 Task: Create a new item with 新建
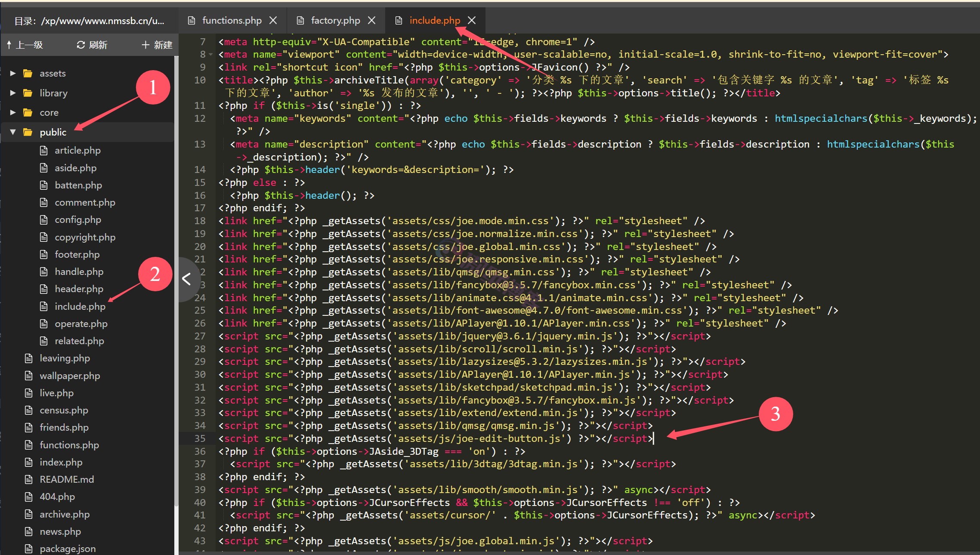[x=157, y=45]
